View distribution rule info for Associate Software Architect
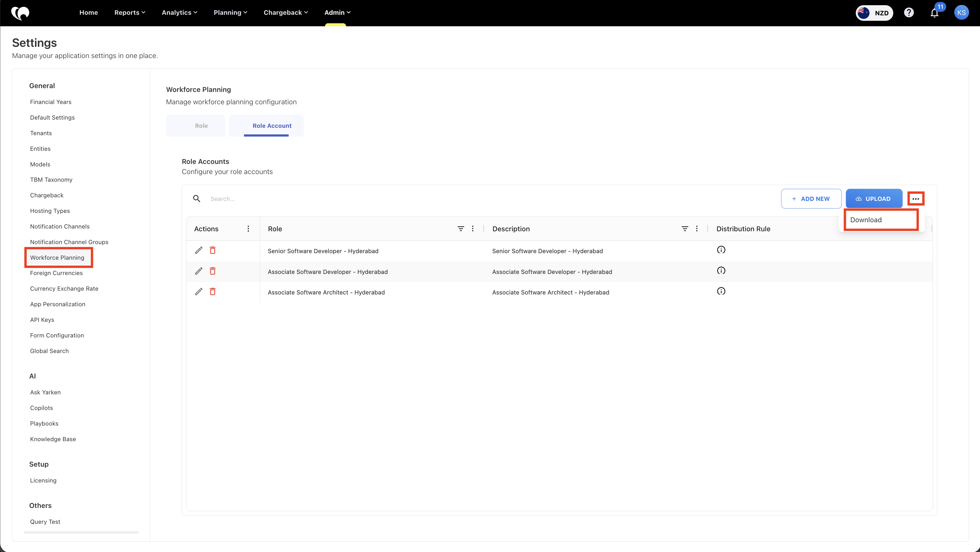980x552 pixels. coord(721,291)
